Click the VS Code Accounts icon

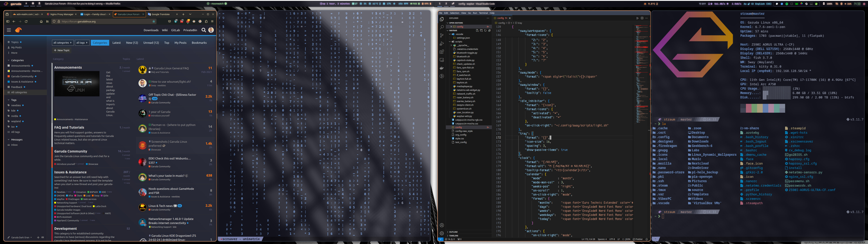tap(442, 225)
